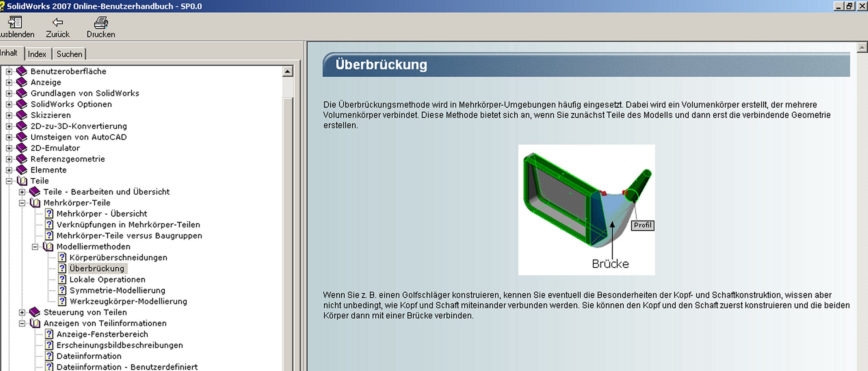Click the book icon beside SolidWorks Optionen
Screen dimensions: 868x371
coord(22,104)
